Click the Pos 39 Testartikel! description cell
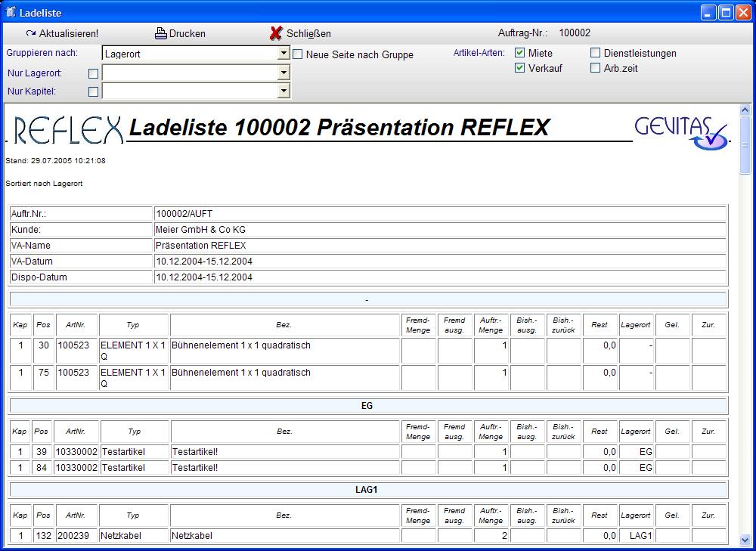 (285, 452)
